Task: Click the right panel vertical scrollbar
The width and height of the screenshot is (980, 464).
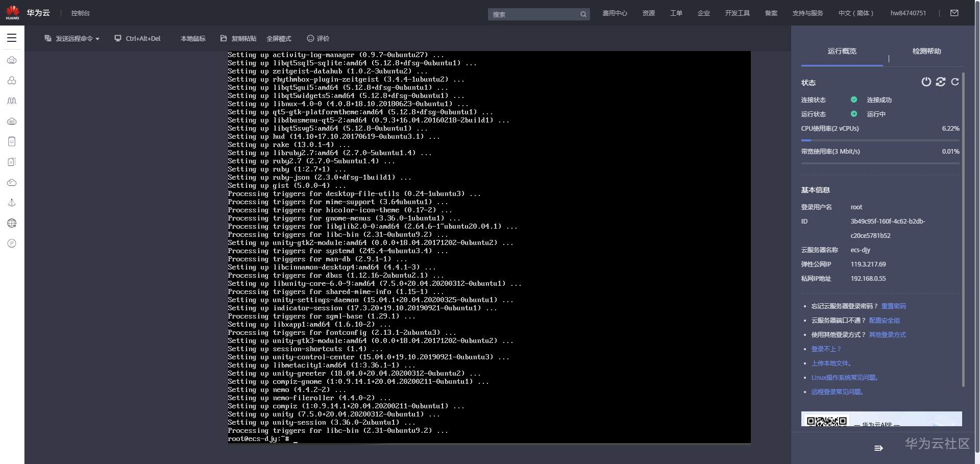Action: click(x=963, y=230)
